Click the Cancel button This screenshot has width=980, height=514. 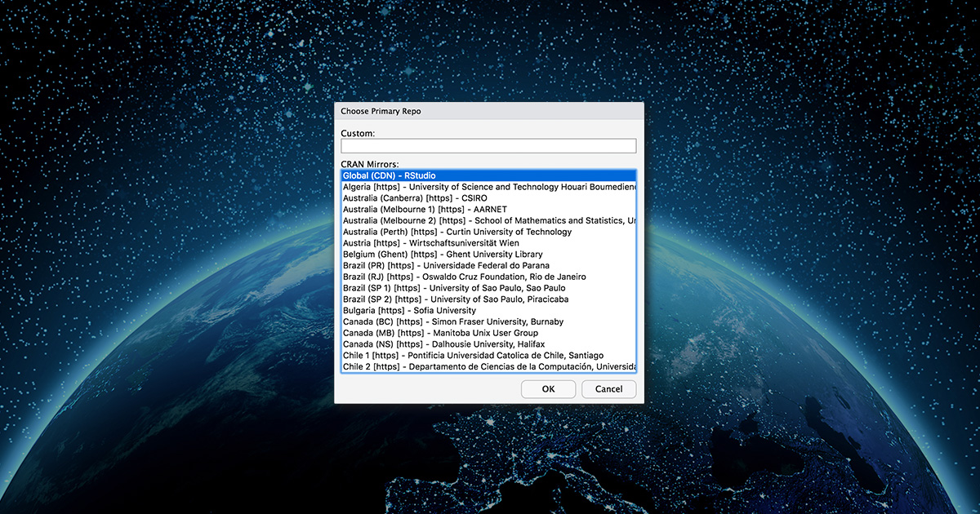pyautogui.click(x=608, y=389)
